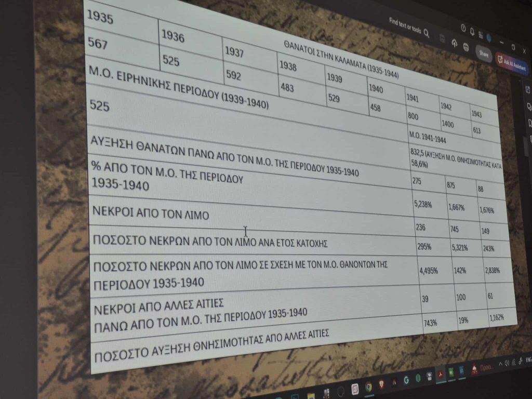The width and height of the screenshot is (532, 399).
Task: Click the blue profile avatar
Action: [x=489, y=37]
